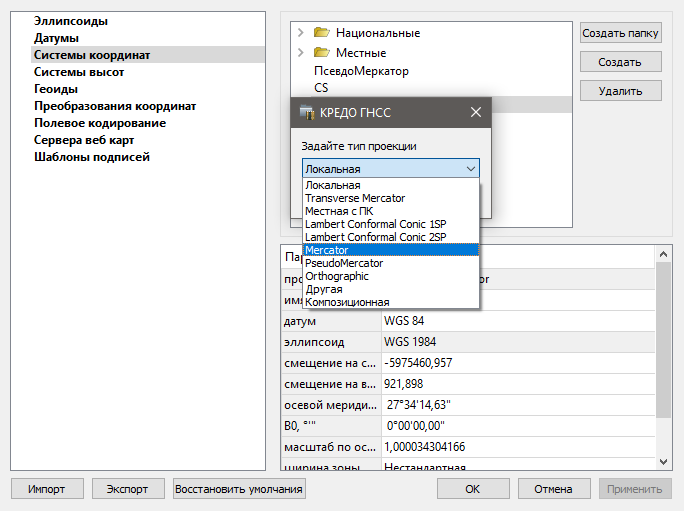Expand the Национальные folder tree node
Image resolution: width=684 pixels, height=511 pixels.
click(301, 33)
